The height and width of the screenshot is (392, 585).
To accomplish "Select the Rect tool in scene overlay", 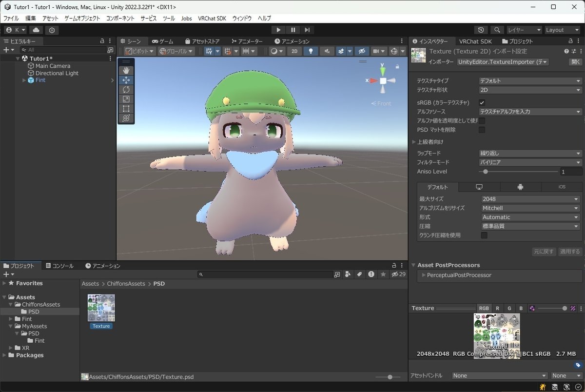I will tap(126, 109).
